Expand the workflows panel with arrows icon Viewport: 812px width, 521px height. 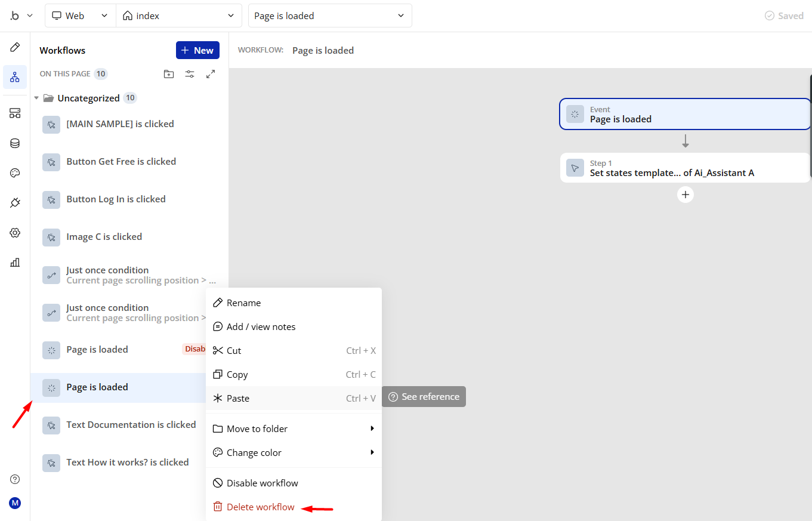click(x=211, y=74)
